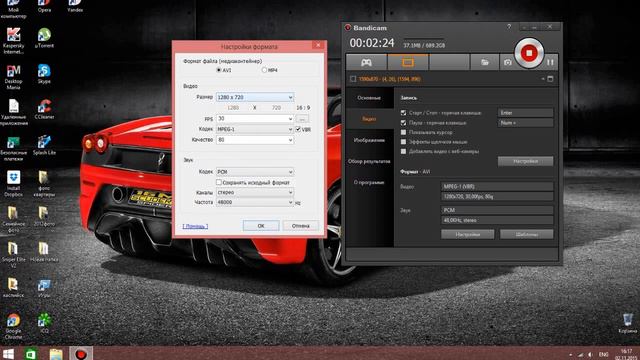
Task: Click the Enter hotkey field
Action: click(x=525, y=113)
